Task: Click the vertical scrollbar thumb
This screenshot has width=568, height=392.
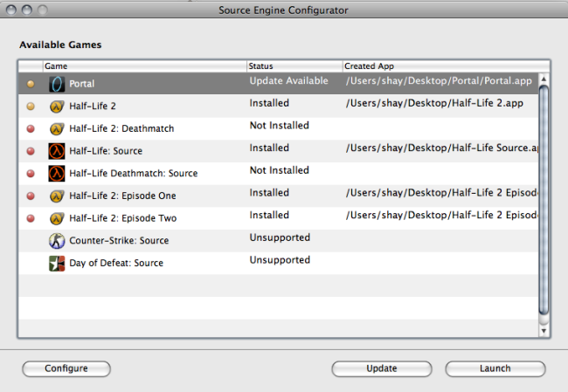Action: click(x=544, y=200)
